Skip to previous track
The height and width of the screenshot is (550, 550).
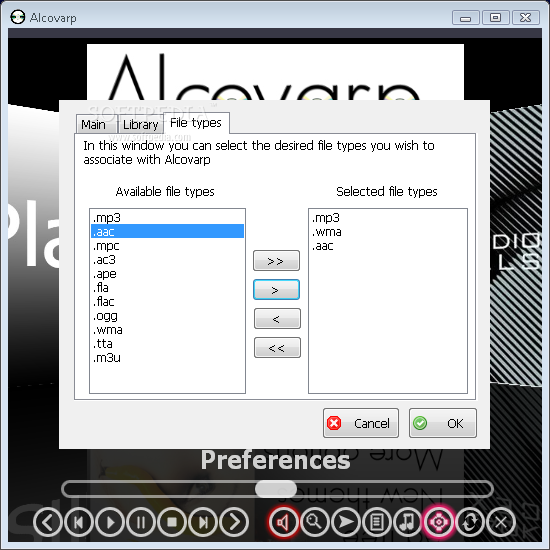[79, 522]
